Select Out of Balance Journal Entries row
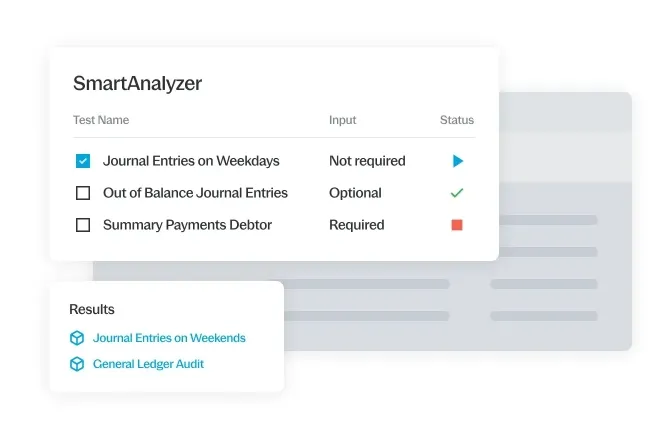The image size is (661, 430). [274, 193]
